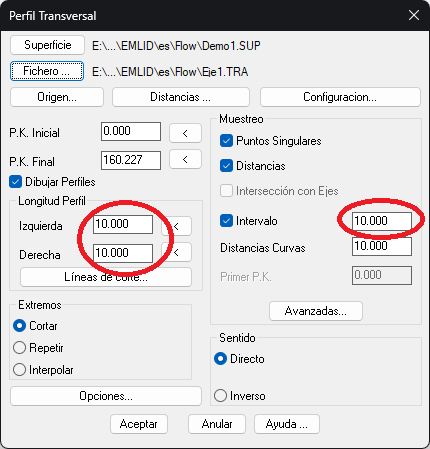This screenshot has width=430, height=449.
Task: Click the pick arrow next to Izquierda
Action: 177,226
